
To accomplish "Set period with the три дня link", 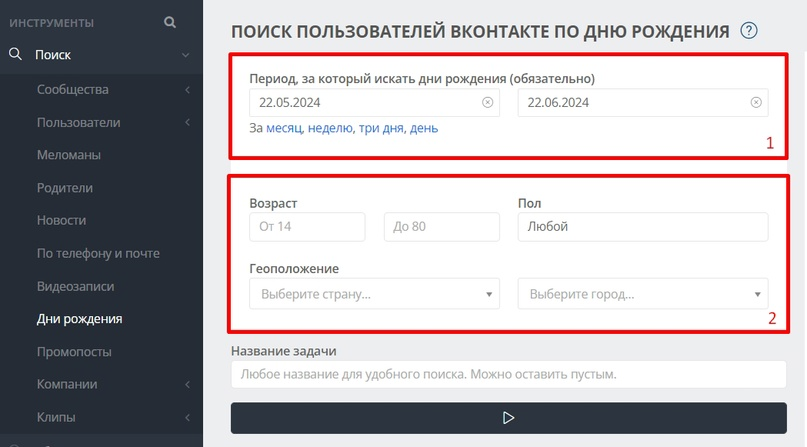I will 382,128.
